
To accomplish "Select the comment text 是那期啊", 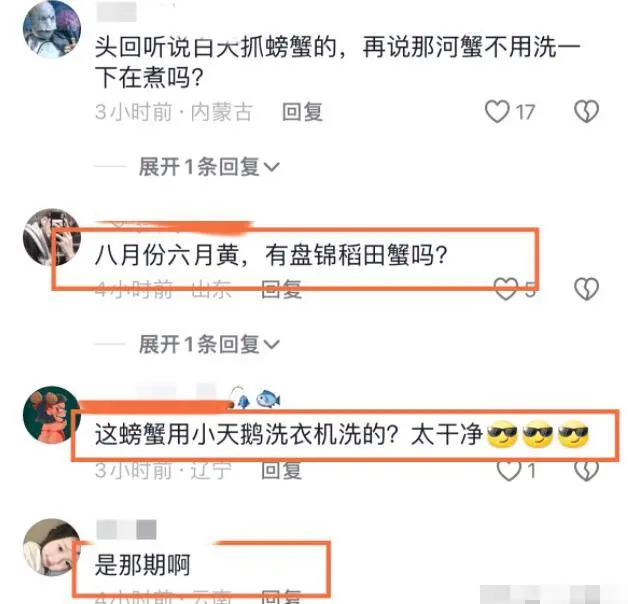I will (x=143, y=565).
